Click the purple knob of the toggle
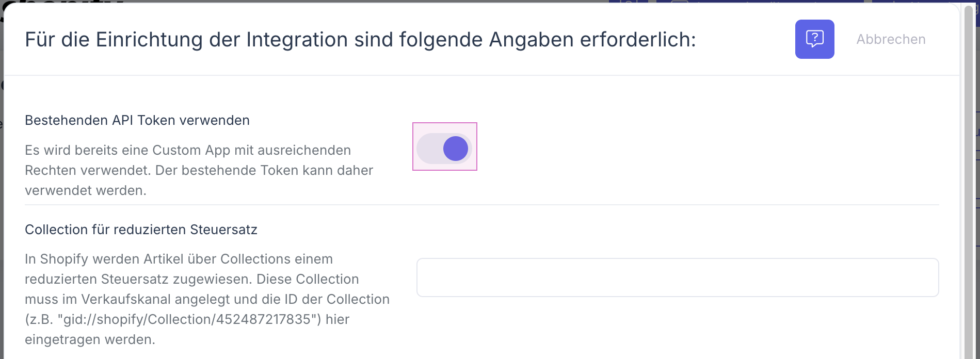 click(x=456, y=149)
